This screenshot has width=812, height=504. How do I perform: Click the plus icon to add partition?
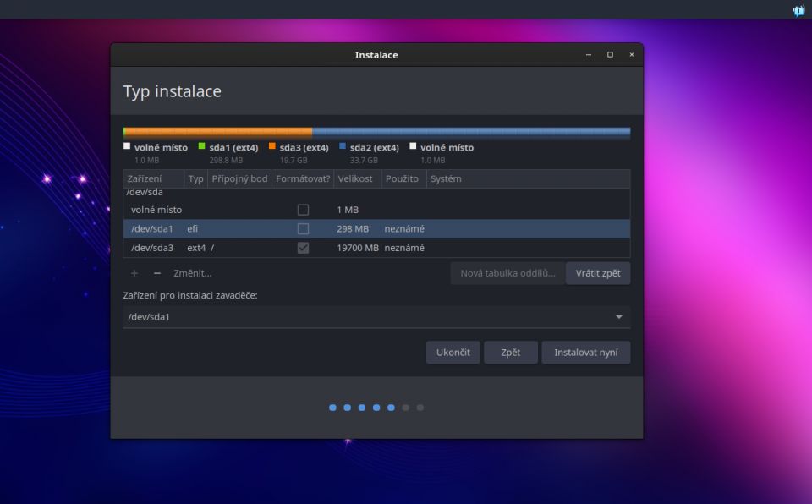click(x=134, y=273)
